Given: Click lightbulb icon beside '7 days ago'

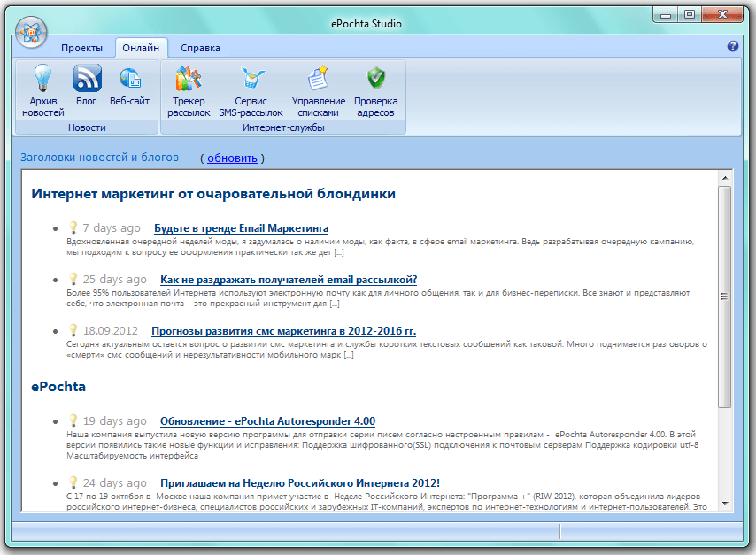Looking at the screenshot, I should point(73,227).
